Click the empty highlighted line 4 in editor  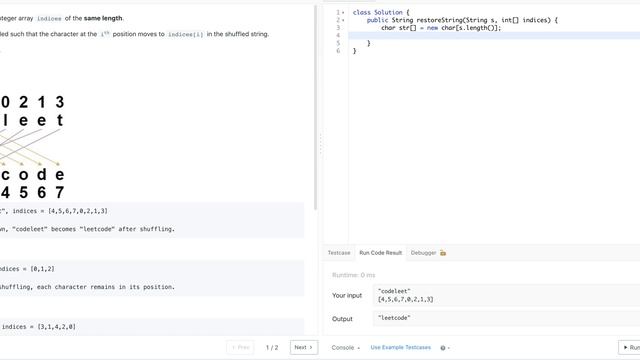(494, 36)
